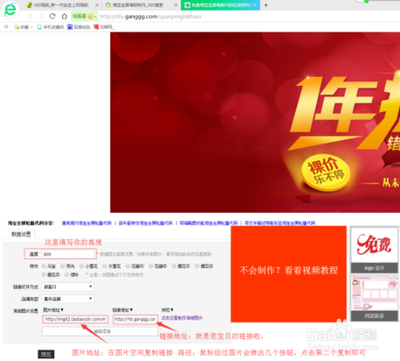
Task: Click the black 预览 button
Action: (x=46, y=354)
